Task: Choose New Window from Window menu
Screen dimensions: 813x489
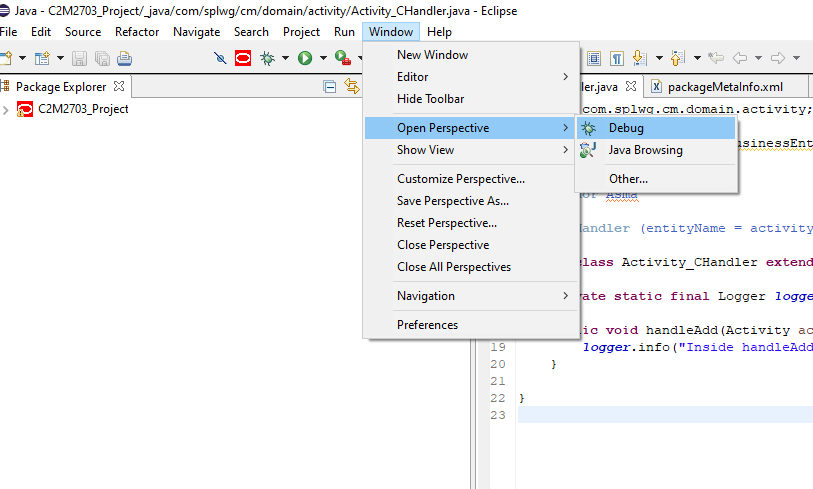Action: pyautogui.click(x=472, y=54)
